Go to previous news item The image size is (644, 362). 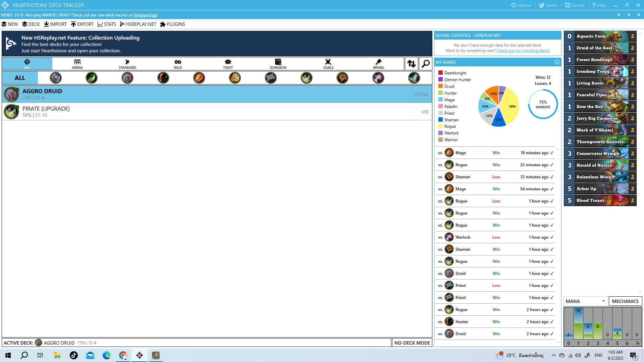pos(619,15)
